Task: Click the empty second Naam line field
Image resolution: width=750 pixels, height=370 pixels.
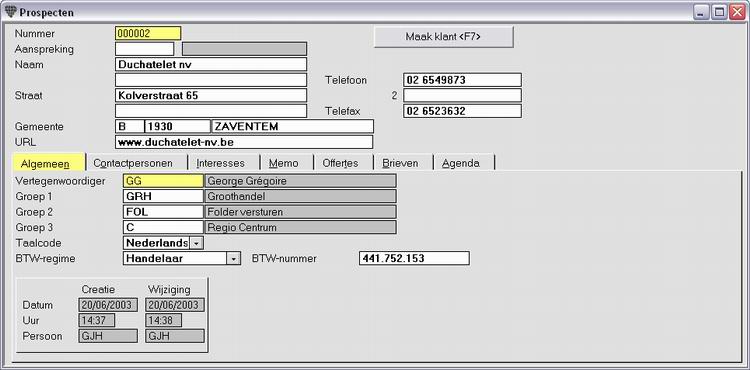Action: pos(211,80)
